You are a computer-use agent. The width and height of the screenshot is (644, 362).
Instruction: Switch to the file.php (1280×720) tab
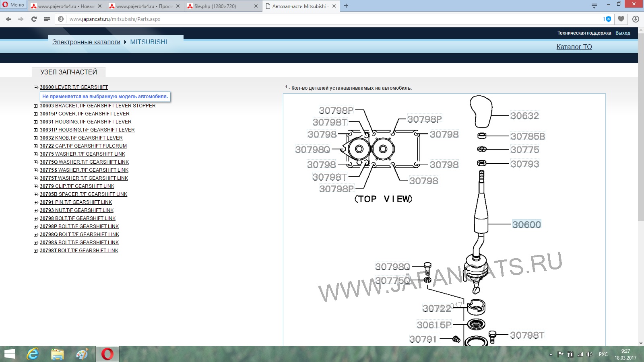coord(223,6)
